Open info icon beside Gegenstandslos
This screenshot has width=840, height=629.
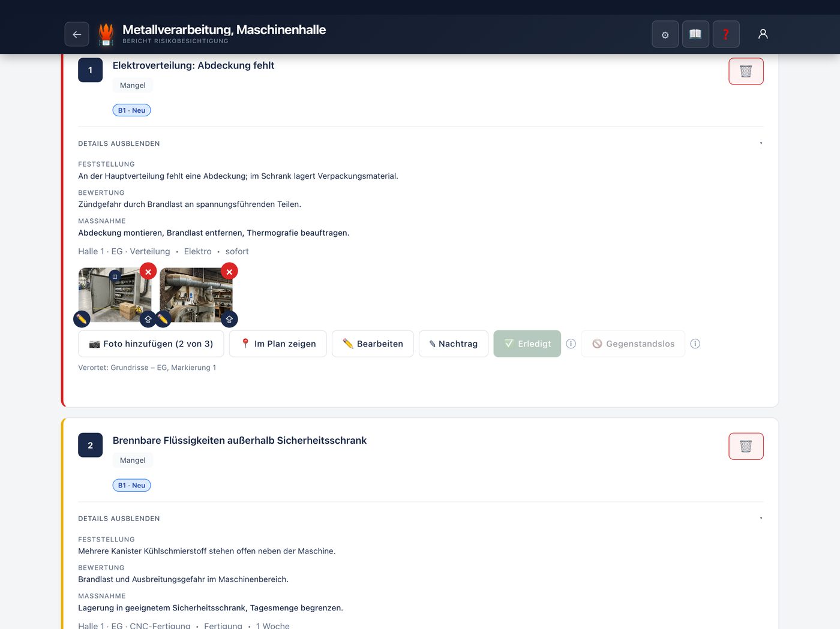[x=695, y=344]
